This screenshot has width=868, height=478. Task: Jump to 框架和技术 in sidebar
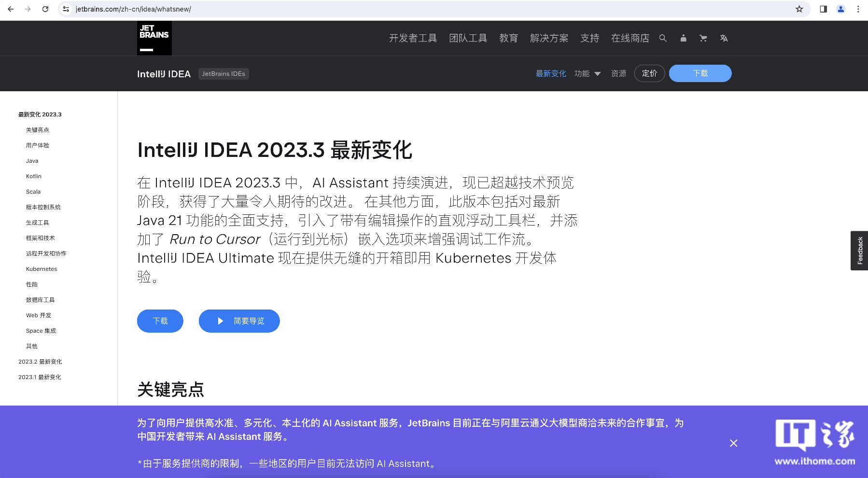(41, 238)
